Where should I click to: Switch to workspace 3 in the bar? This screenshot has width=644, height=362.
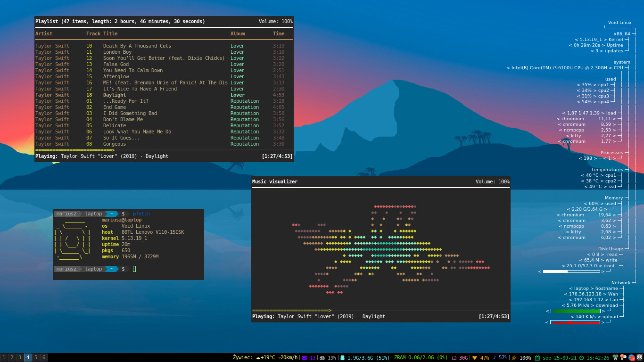coord(20,357)
